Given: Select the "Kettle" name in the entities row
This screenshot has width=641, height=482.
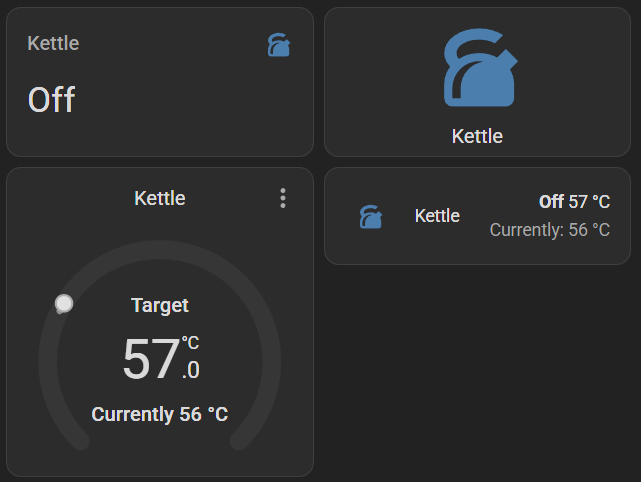Looking at the screenshot, I should coord(437,216).
